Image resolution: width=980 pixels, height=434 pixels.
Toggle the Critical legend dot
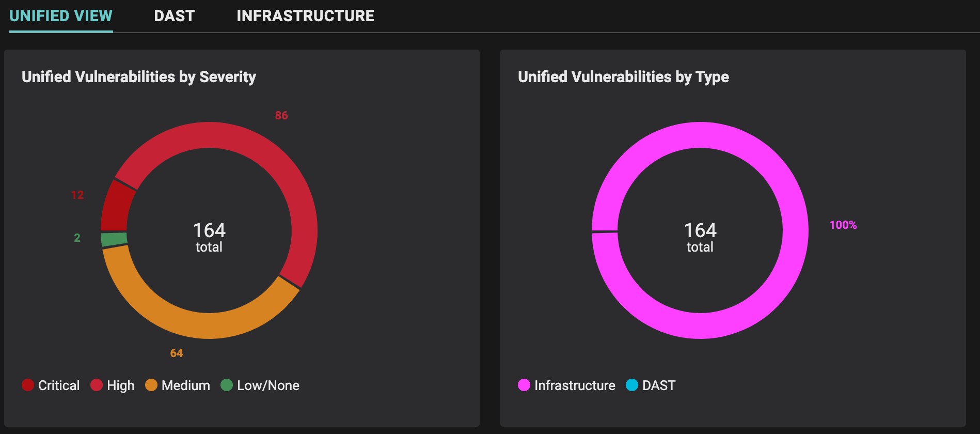[28, 385]
